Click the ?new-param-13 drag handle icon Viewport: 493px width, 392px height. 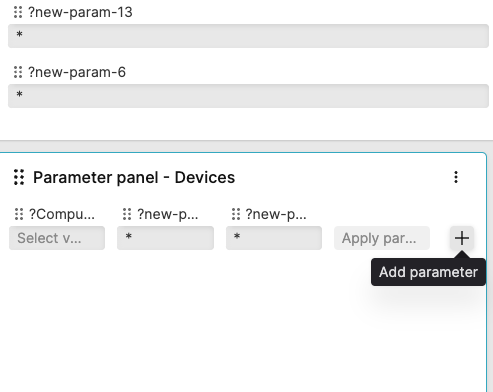18,12
